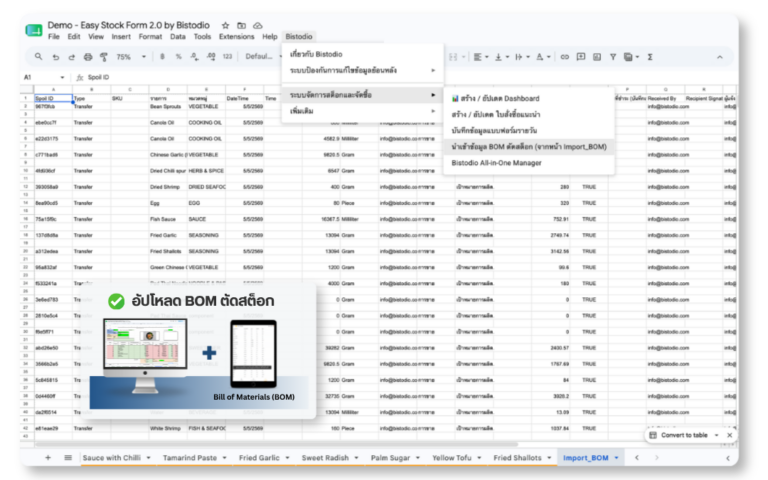This screenshot has width=768, height=480.
Task: Switch to Palm Sugar sheet tab
Action: click(x=390, y=457)
